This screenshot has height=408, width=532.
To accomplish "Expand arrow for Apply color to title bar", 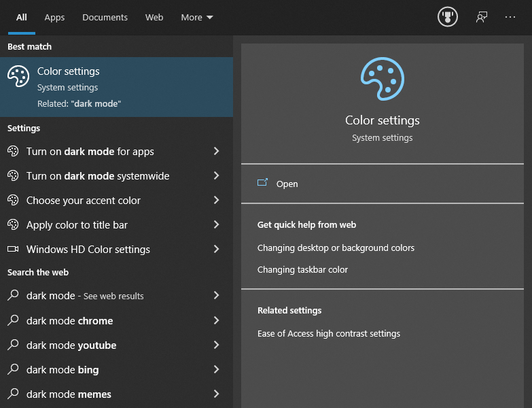I will 216,225.
